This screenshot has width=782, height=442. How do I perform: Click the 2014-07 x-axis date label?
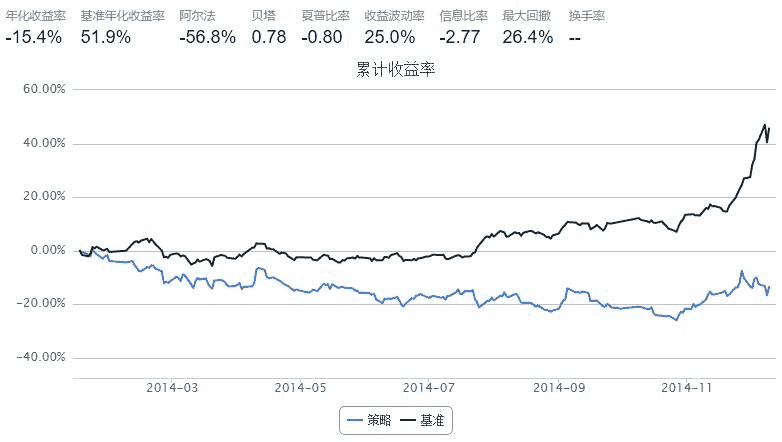(x=430, y=387)
